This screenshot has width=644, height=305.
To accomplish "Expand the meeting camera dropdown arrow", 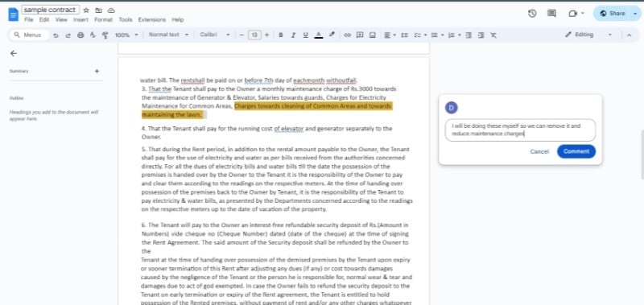I will point(582,14).
